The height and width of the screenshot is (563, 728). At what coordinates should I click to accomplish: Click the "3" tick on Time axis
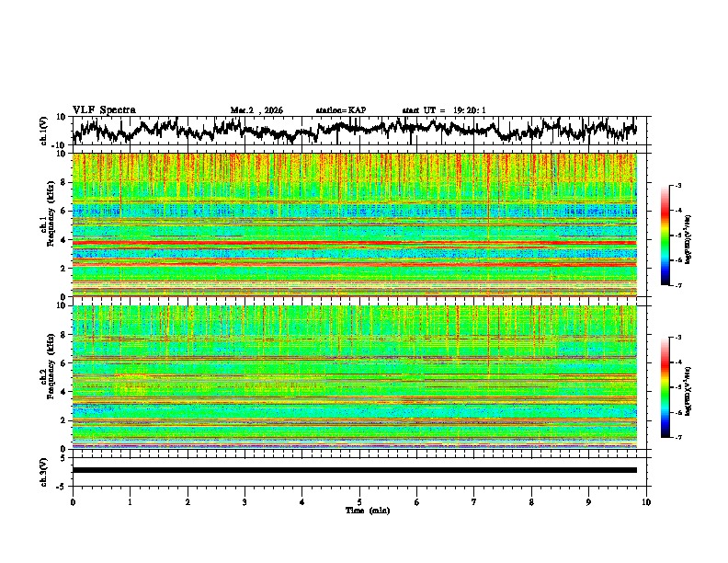[x=245, y=502]
